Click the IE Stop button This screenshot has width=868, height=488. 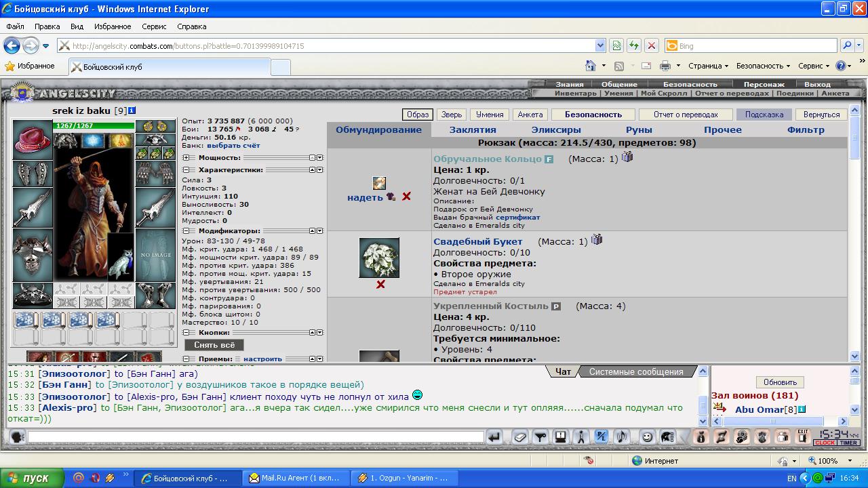pos(651,45)
